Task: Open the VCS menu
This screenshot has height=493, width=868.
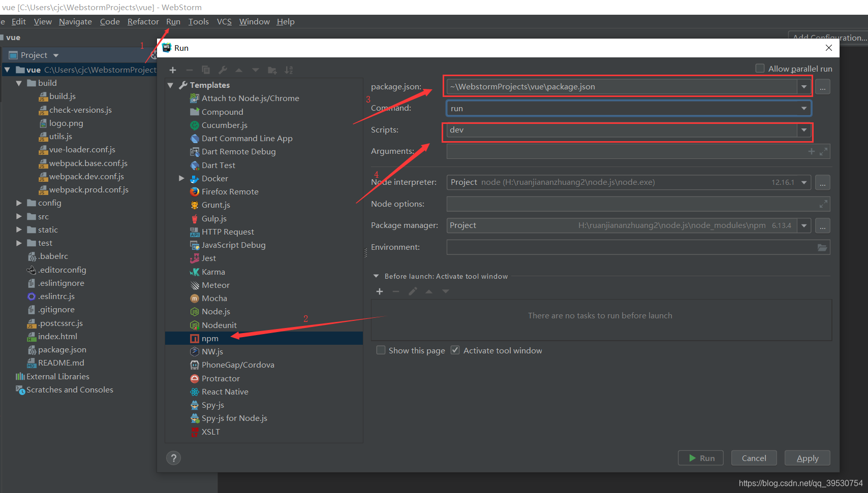Action: (224, 21)
